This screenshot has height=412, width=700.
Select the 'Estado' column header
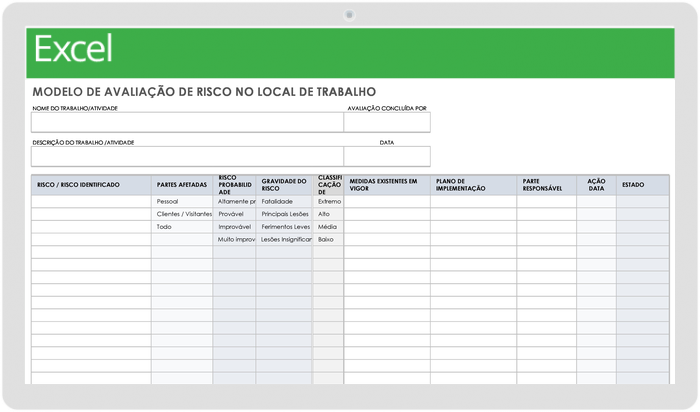point(643,185)
